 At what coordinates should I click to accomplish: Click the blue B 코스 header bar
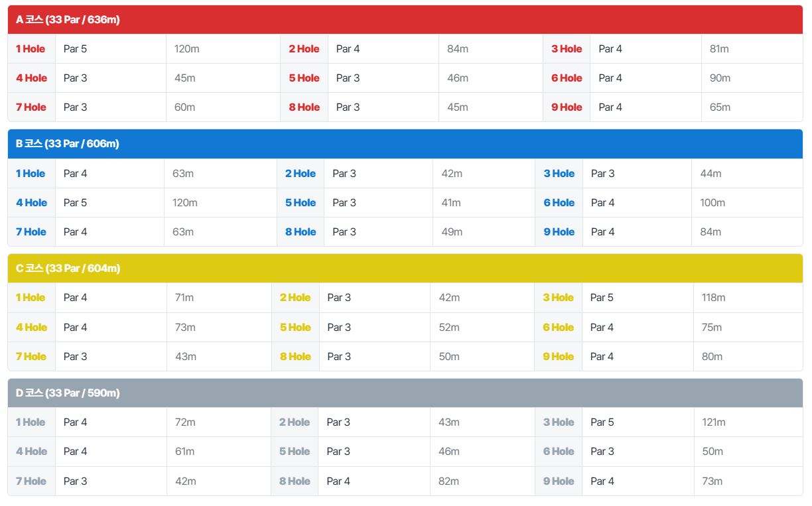point(405,144)
